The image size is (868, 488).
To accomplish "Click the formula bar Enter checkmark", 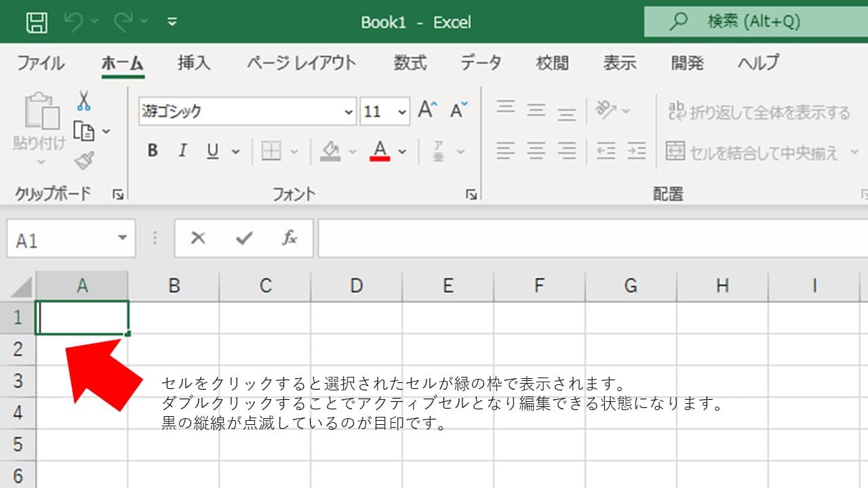I will (244, 238).
